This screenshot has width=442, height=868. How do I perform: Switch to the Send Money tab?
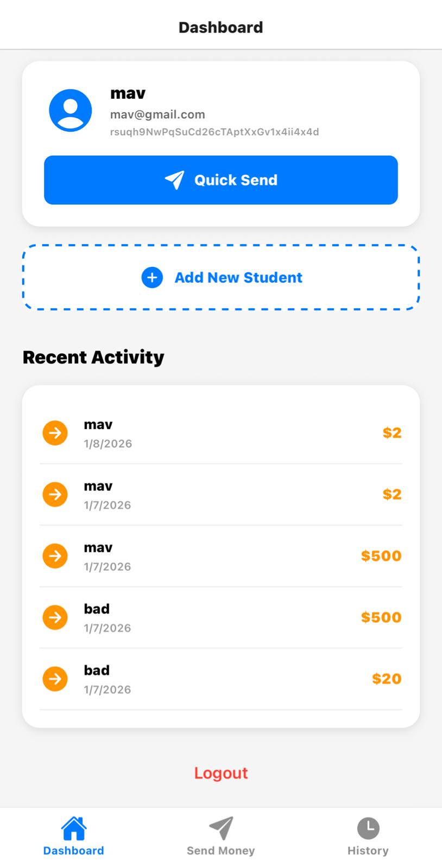tap(221, 837)
